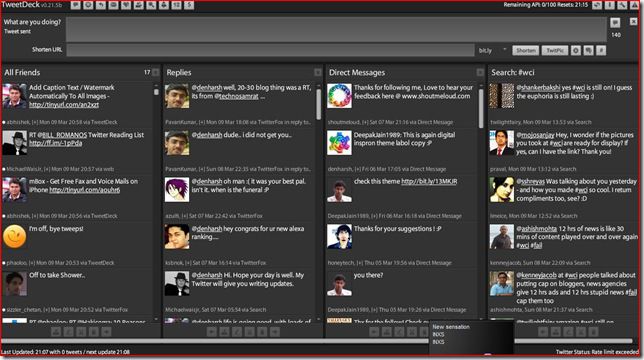Open Direct Messages envelope icon in top toolbar
This screenshot has height=360, width=644.
coord(113,5)
